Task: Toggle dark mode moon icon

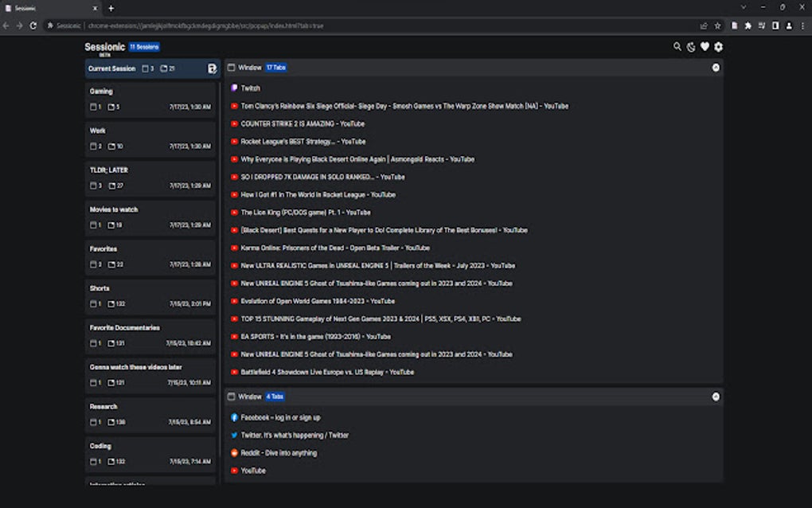Action: 691,47
